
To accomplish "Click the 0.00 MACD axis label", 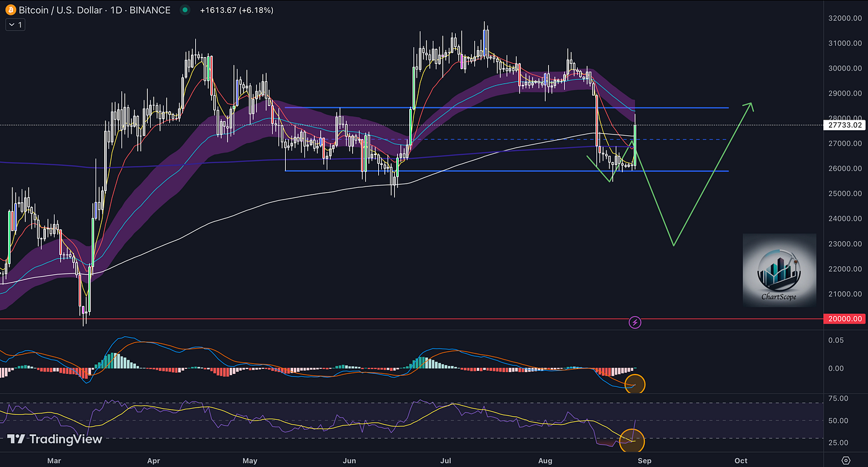I will pos(837,368).
